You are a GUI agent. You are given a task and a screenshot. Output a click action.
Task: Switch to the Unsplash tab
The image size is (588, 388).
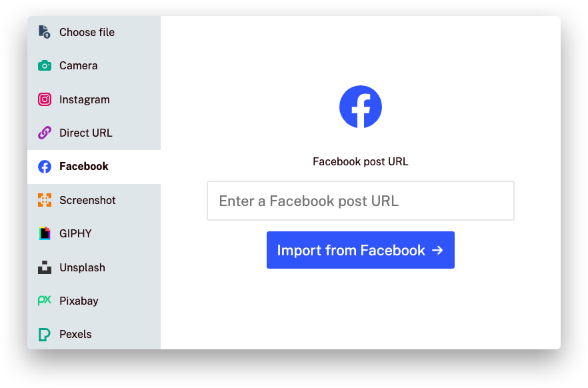coord(94,267)
